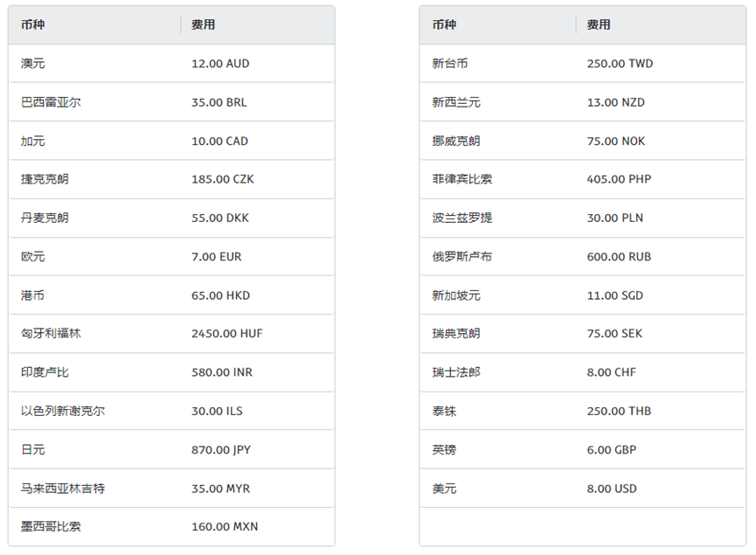Image resolution: width=756 pixels, height=555 pixels.
Task: Click the 8.00 CHF fee value
Action: click(x=612, y=372)
